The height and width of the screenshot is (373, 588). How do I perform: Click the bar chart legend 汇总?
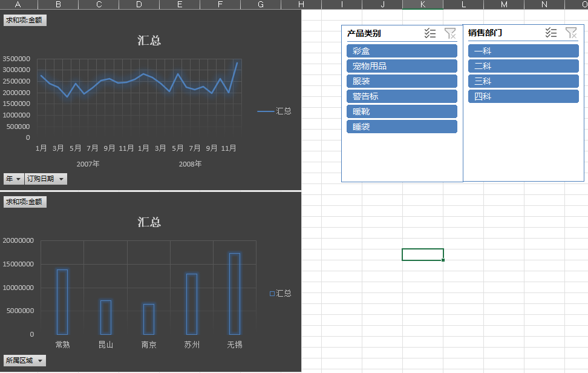point(281,294)
